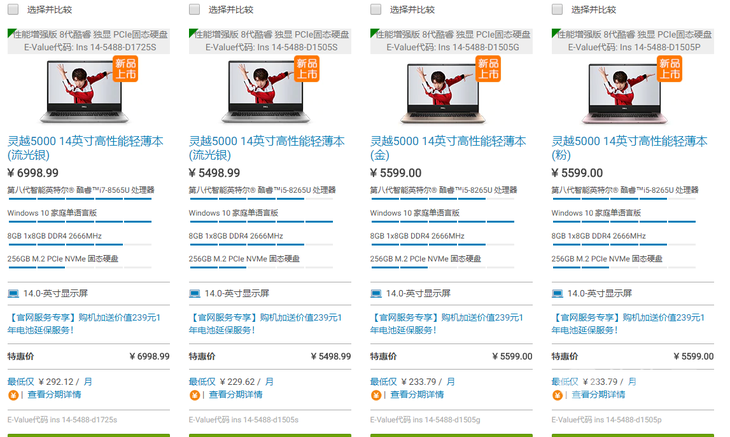
Task: Open 灵越5000 14英寸高性能轻薄本 (粉) title
Action: coord(629,148)
